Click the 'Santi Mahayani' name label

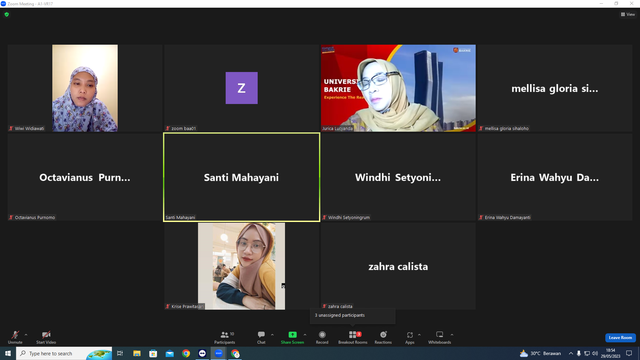click(180, 218)
